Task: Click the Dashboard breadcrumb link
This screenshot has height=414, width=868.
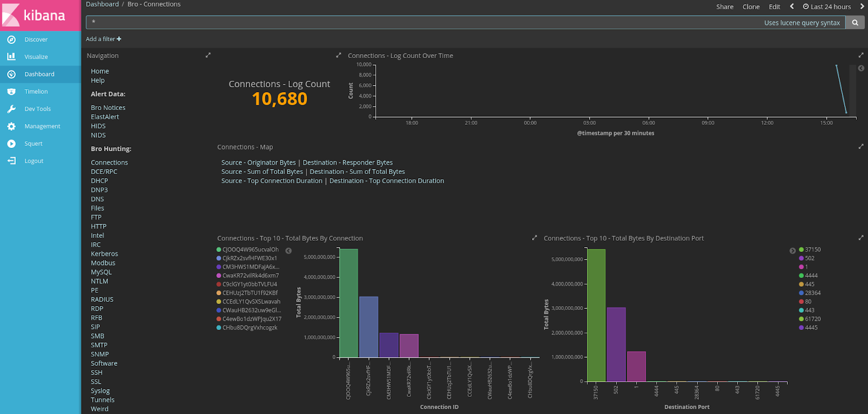Action: [102, 4]
